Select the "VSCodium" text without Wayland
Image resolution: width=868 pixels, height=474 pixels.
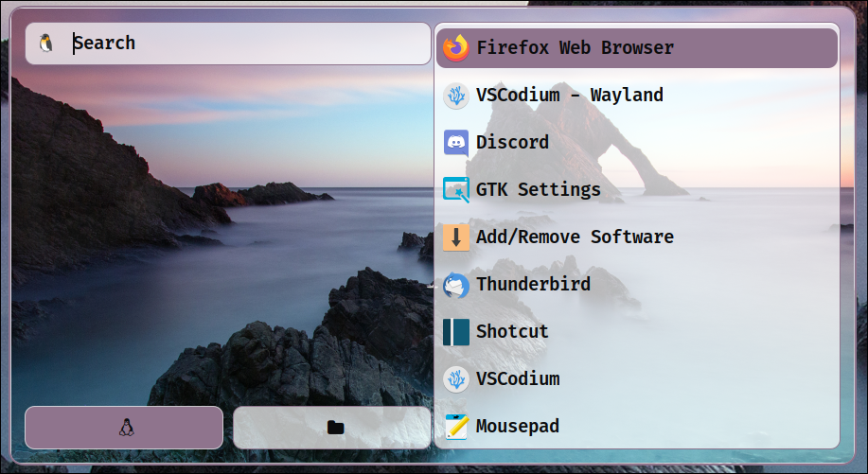pos(518,378)
